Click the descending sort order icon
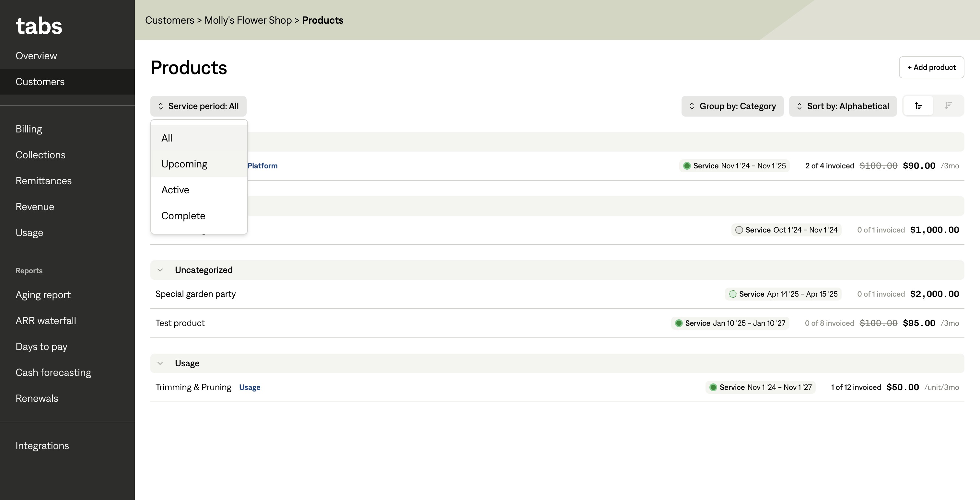 point(948,106)
